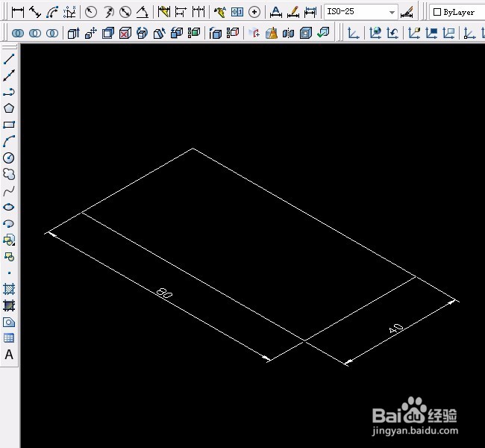The height and width of the screenshot is (448, 485).
Task: Click the third solid boolean (Intersect) icon
Action: pyautogui.click(x=52, y=33)
